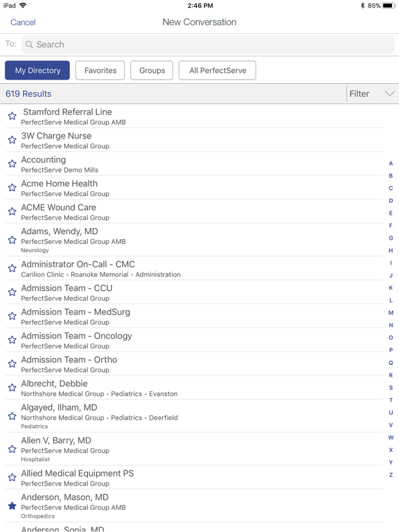The height and width of the screenshot is (532, 399).
Task: Select Stamford Referral Line as recipient
Action: pos(194,116)
